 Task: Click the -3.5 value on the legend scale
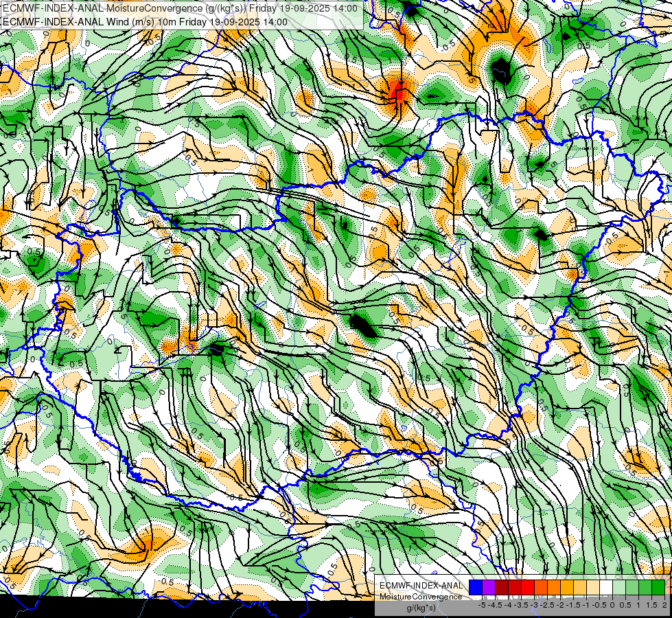tap(521, 605)
